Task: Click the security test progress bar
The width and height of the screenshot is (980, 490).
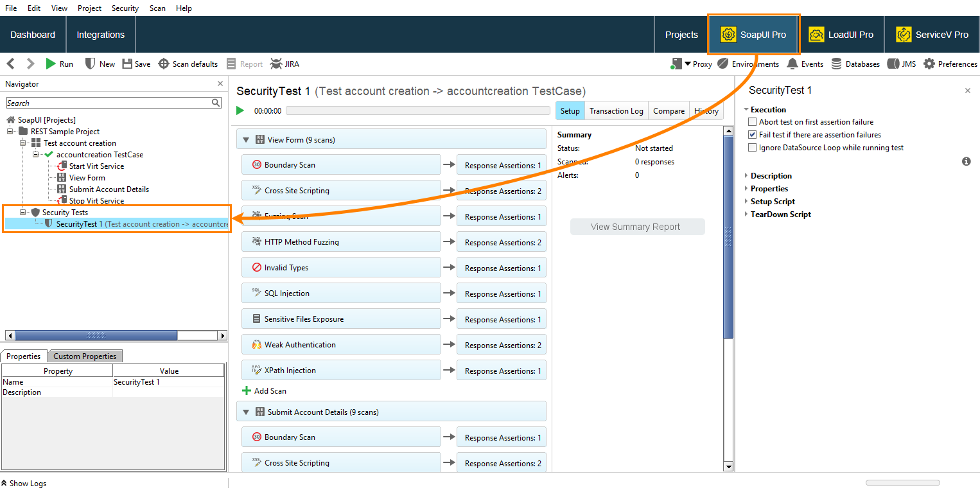Action: [x=418, y=110]
